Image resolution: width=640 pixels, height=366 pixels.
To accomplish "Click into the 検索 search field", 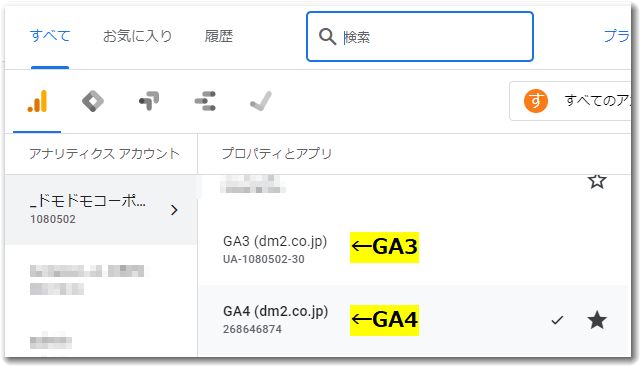I will 420,37.
